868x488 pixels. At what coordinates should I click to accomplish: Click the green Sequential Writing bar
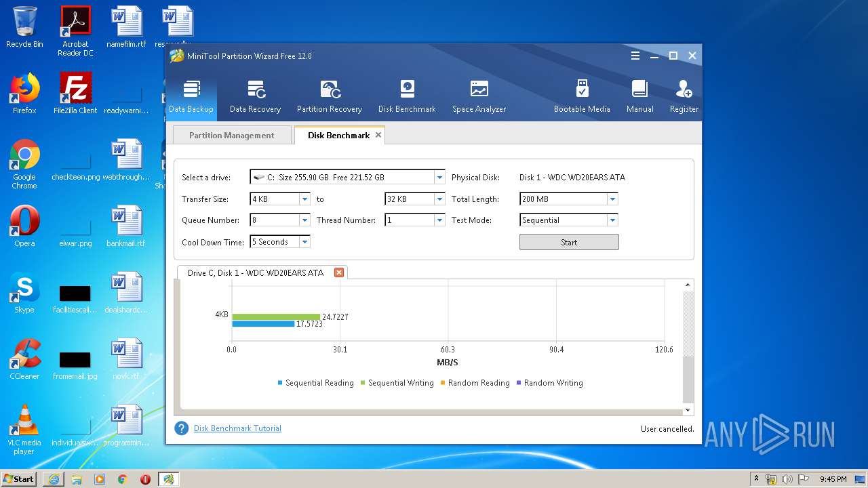click(x=276, y=317)
